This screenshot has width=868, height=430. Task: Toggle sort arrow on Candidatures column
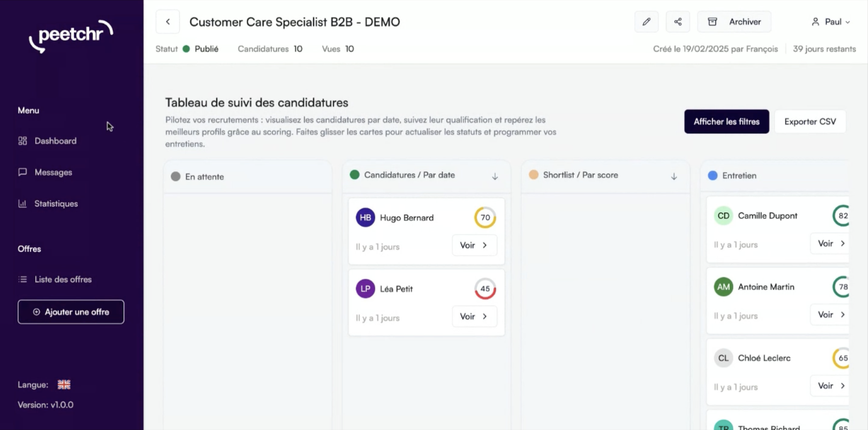tap(495, 176)
